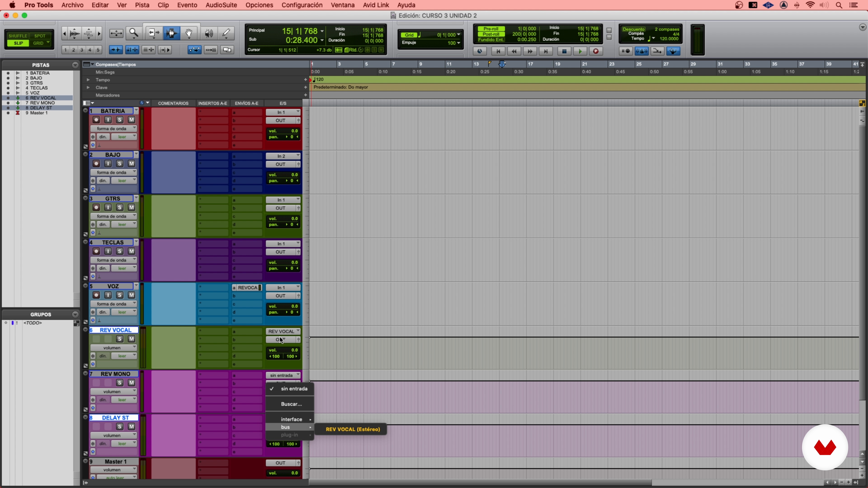Select the Grabber hand tool

point(189,33)
